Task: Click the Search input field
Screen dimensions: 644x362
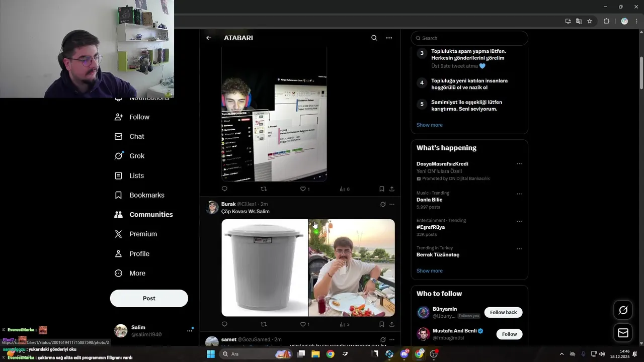Action: (x=469, y=38)
